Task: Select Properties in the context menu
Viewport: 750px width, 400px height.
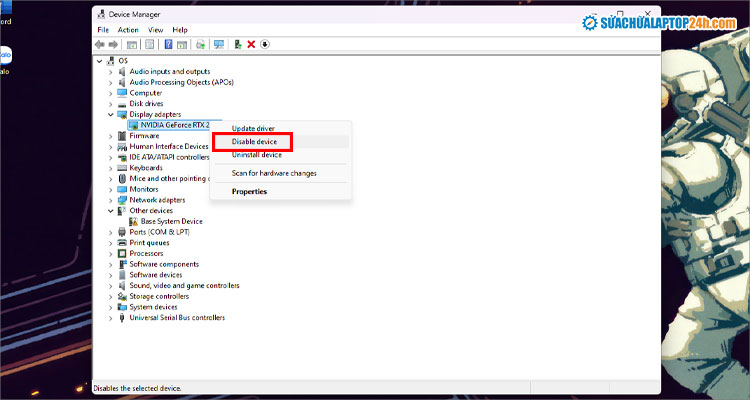Action: coord(249,191)
